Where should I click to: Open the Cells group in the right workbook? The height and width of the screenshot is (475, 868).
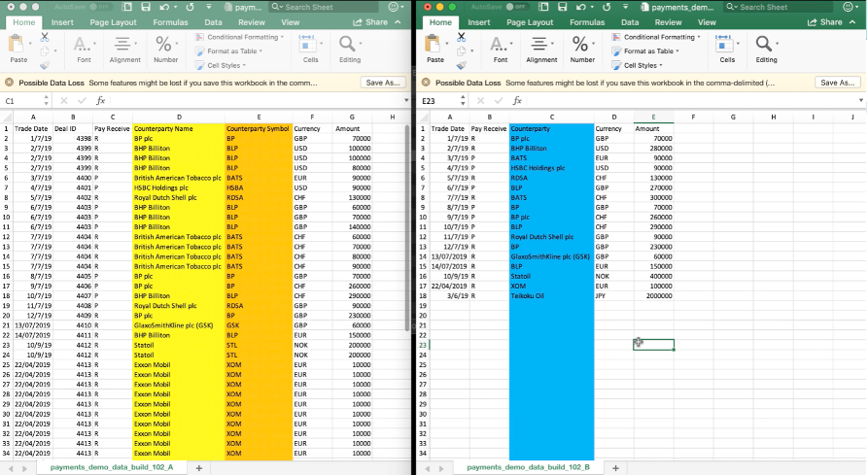click(727, 49)
